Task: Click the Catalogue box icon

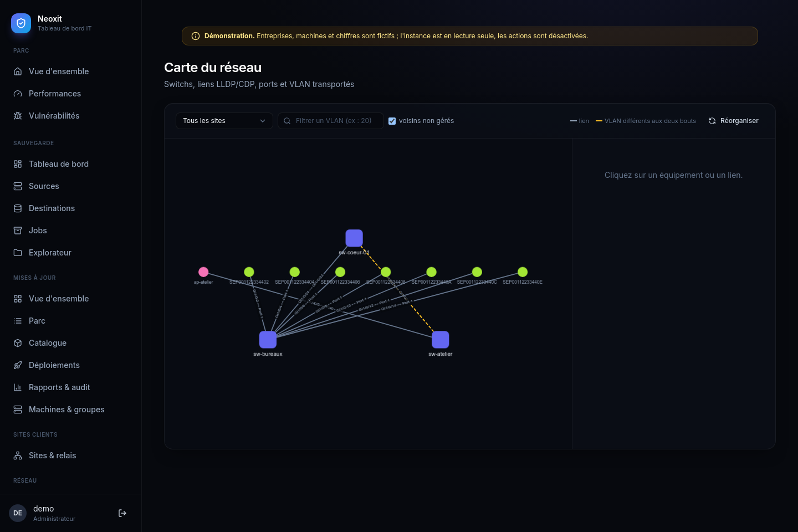Action: tap(18, 343)
